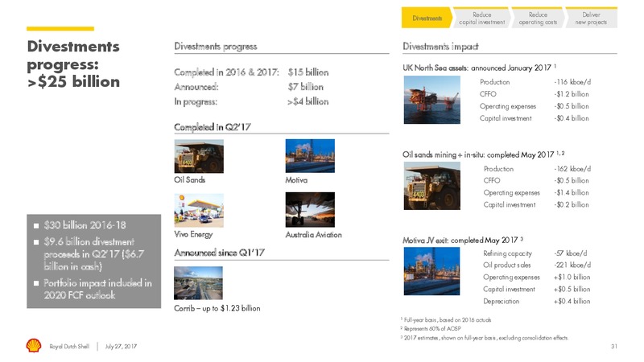Image resolution: width=644 pixels, height=362 pixels.
Task: Select the 'Depreciation' row label
Action: tap(501, 301)
